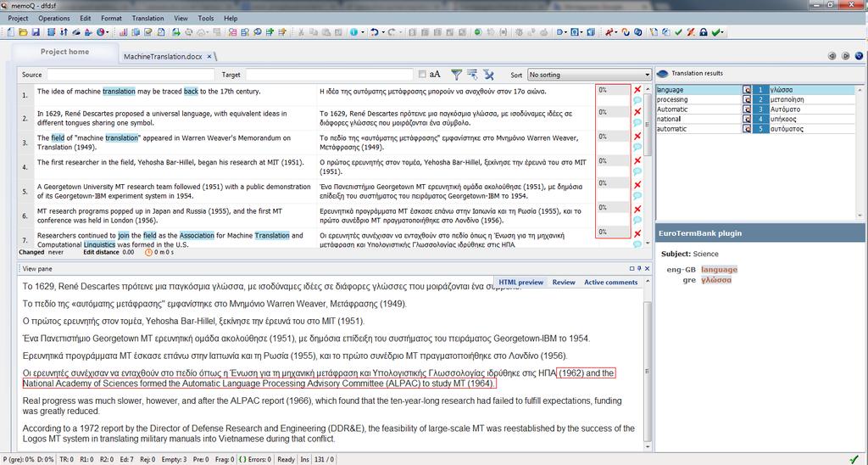Click the blue linked rings icon in toolbar
The height and width of the screenshot is (465, 868).
[x=637, y=32]
